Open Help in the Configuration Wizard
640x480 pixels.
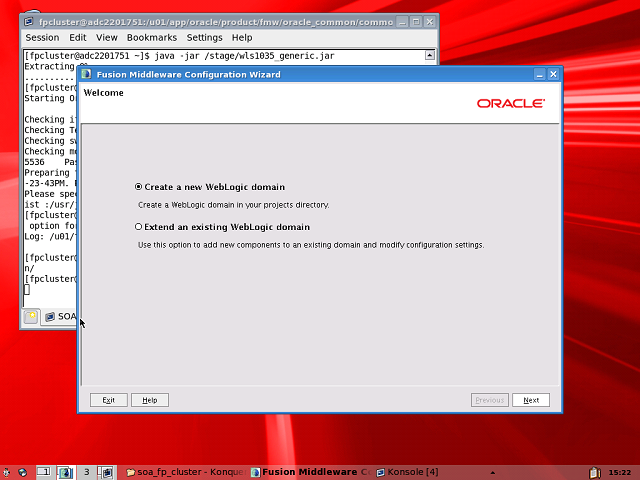click(150, 400)
